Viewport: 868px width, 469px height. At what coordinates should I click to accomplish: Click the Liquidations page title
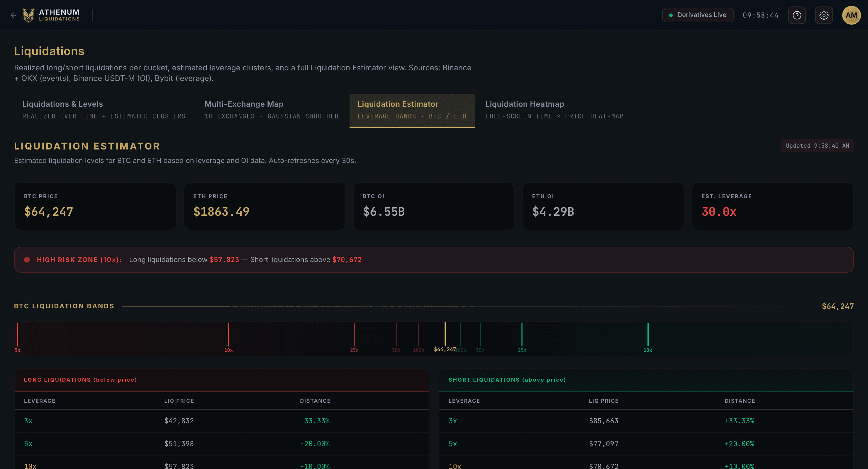tap(49, 51)
